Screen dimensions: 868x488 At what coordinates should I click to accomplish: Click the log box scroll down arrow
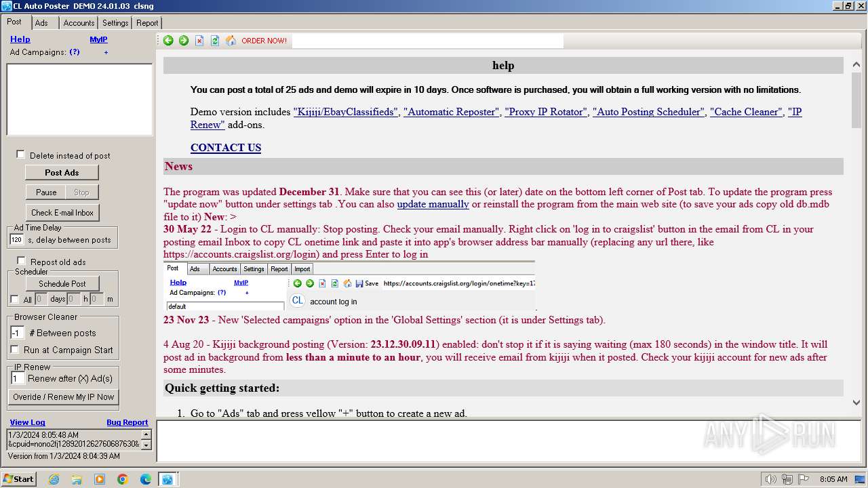(146, 445)
